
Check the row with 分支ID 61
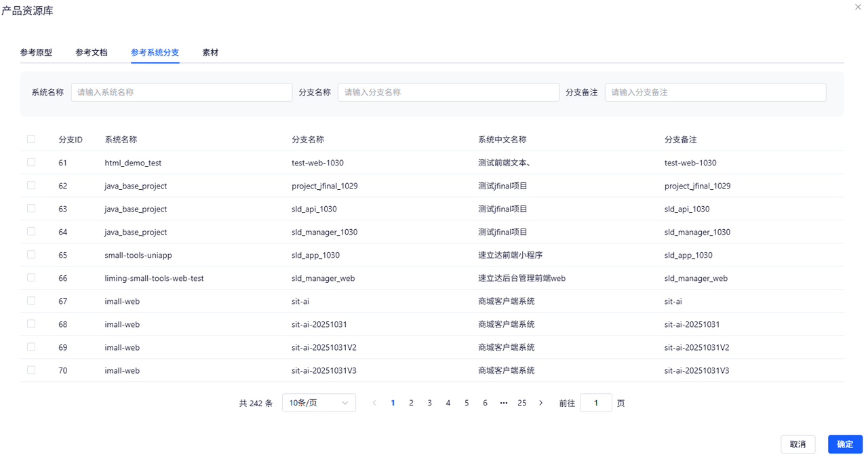pyautogui.click(x=31, y=162)
